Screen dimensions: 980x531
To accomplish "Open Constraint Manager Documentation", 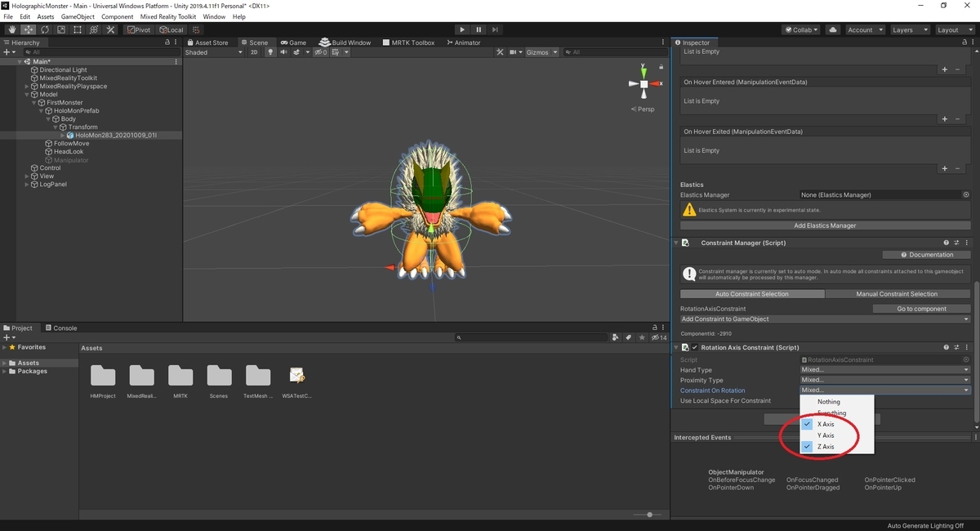I will (926, 255).
